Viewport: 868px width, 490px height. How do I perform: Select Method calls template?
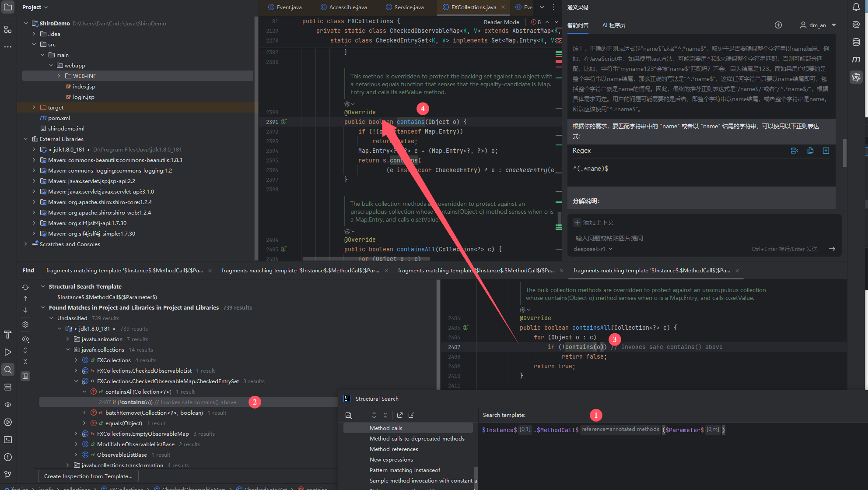point(408,428)
